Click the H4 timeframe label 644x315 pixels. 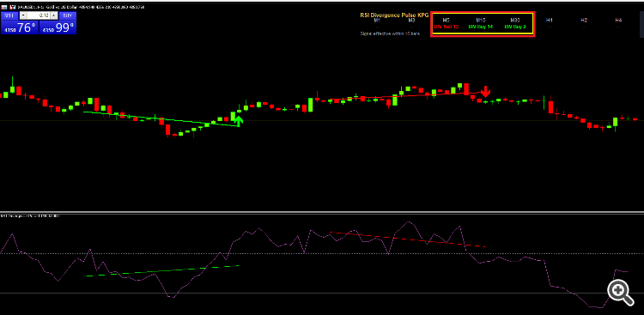point(618,20)
